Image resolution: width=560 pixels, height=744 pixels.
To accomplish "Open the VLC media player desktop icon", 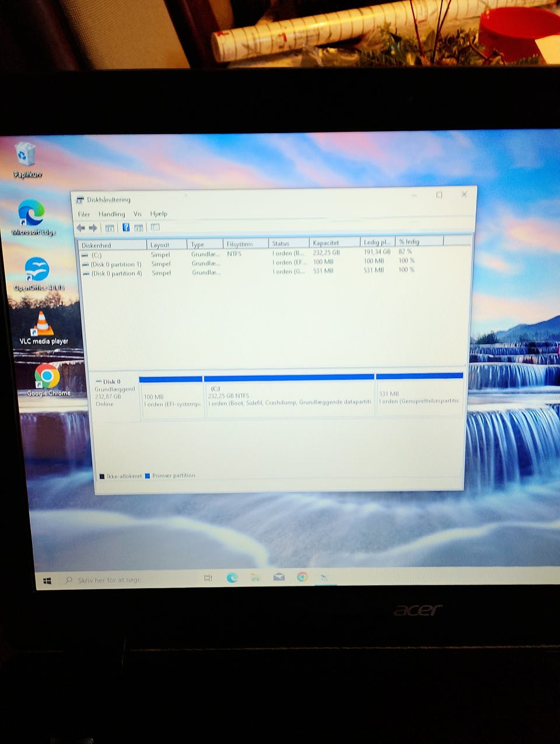I will point(43,328).
